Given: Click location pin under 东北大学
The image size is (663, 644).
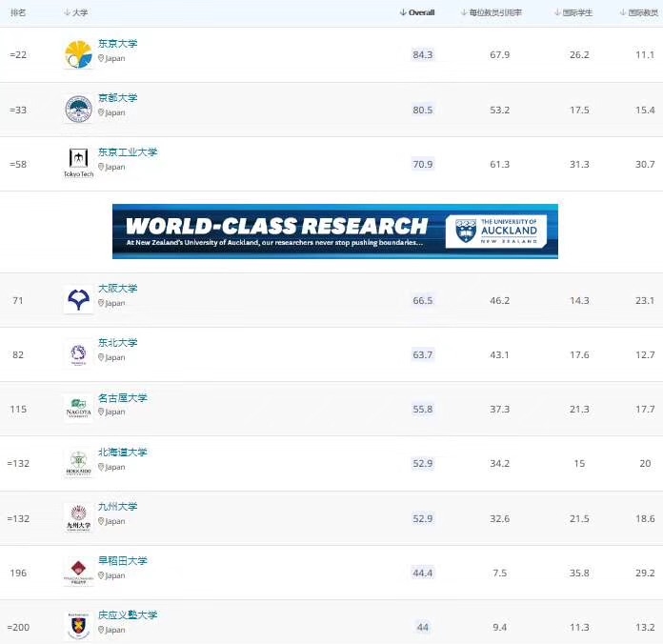Looking at the screenshot, I should [x=101, y=357].
